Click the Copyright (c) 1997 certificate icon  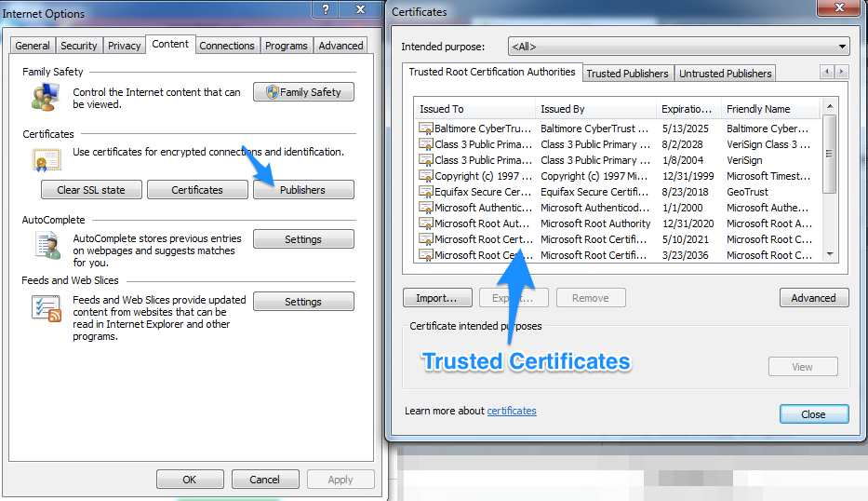(426, 176)
